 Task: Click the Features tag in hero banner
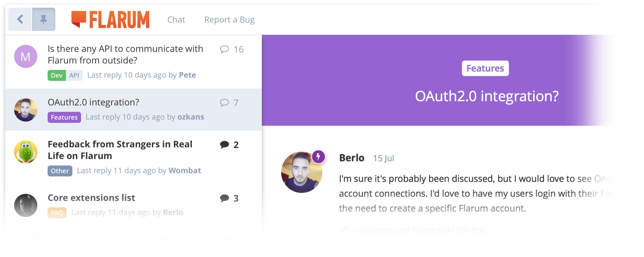[x=485, y=68]
